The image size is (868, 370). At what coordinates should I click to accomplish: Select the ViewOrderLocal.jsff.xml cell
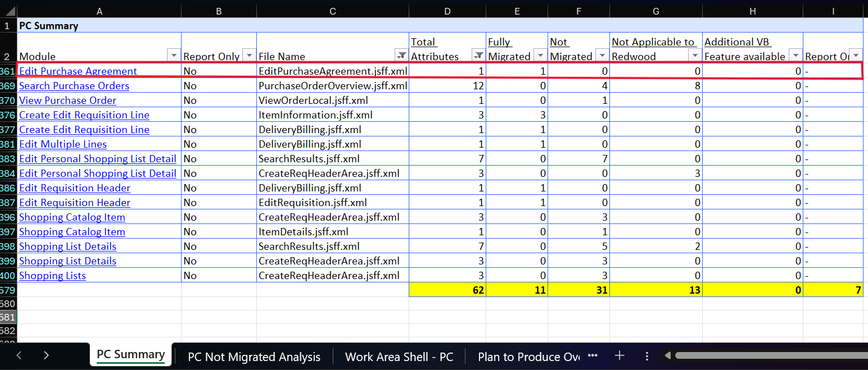tap(333, 101)
